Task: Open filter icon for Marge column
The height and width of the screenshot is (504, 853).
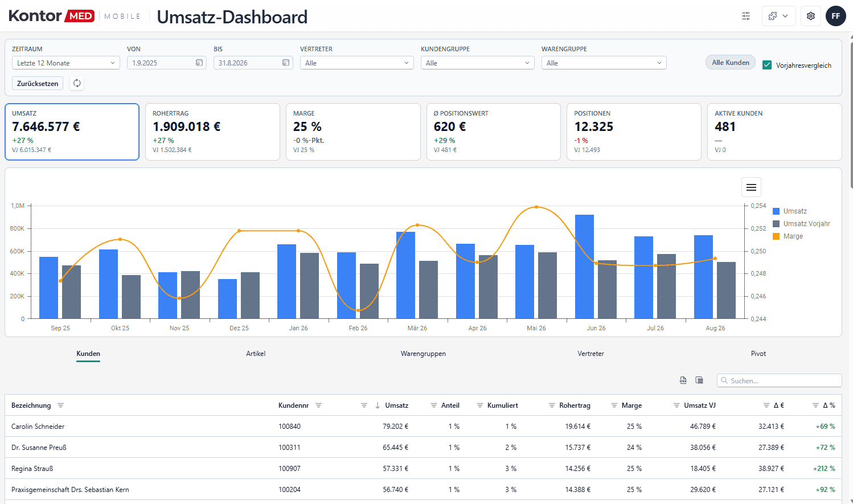Action: 614,405
